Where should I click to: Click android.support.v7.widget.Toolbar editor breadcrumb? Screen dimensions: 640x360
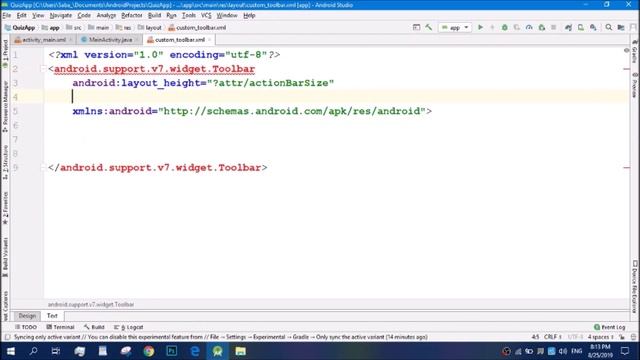pos(91,304)
